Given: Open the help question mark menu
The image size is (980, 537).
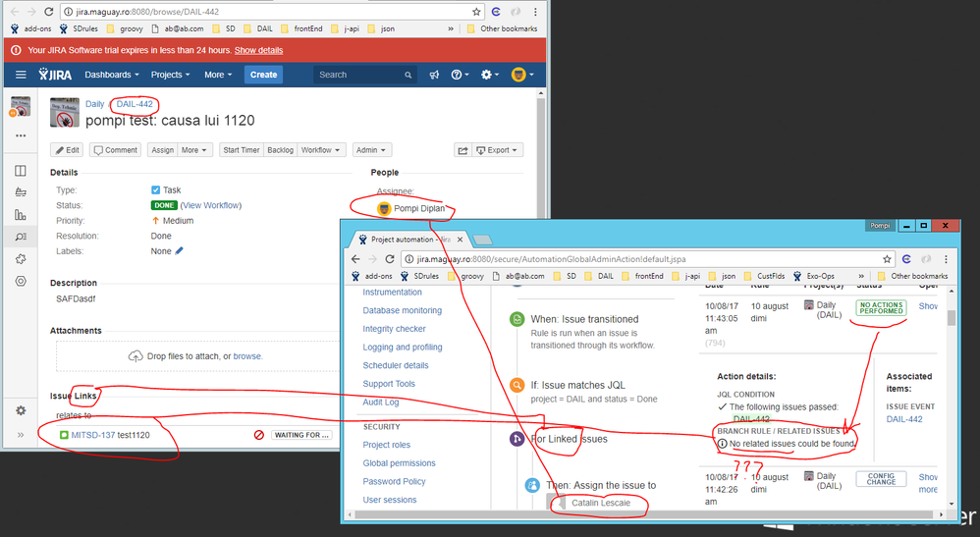Looking at the screenshot, I should (x=460, y=75).
